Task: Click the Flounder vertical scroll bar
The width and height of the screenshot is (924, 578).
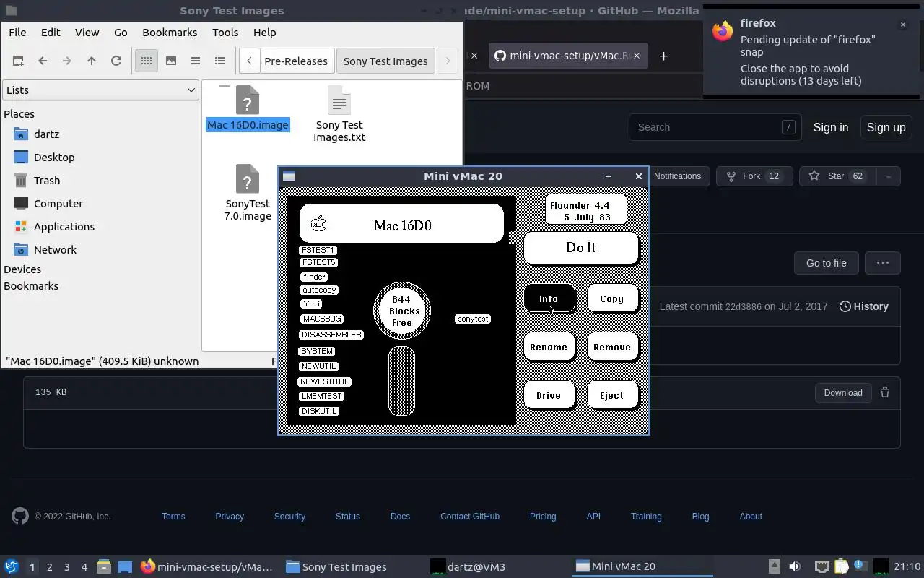Action: (x=402, y=381)
